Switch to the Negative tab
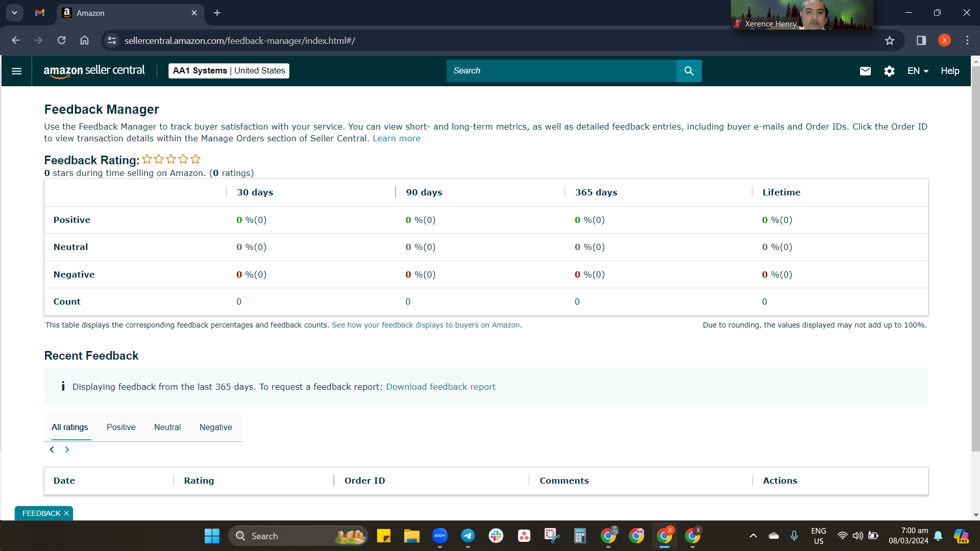 click(x=215, y=428)
